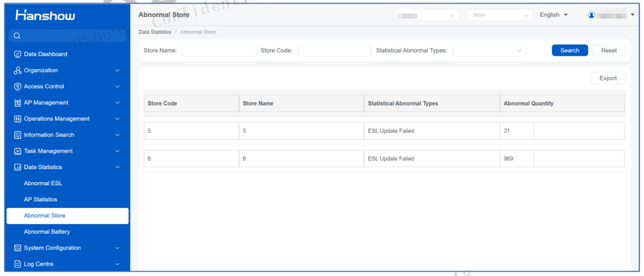Click the Information Search icon

click(x=17, y=135)
